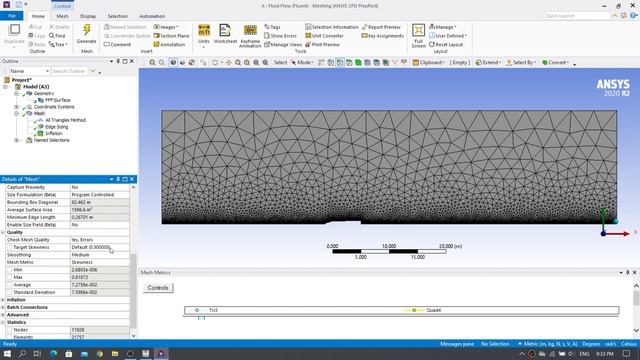Image resolution: width=640 pixels, height=360 pixels.
Task: Insert a Comment
Action: (x=118, y=44)
